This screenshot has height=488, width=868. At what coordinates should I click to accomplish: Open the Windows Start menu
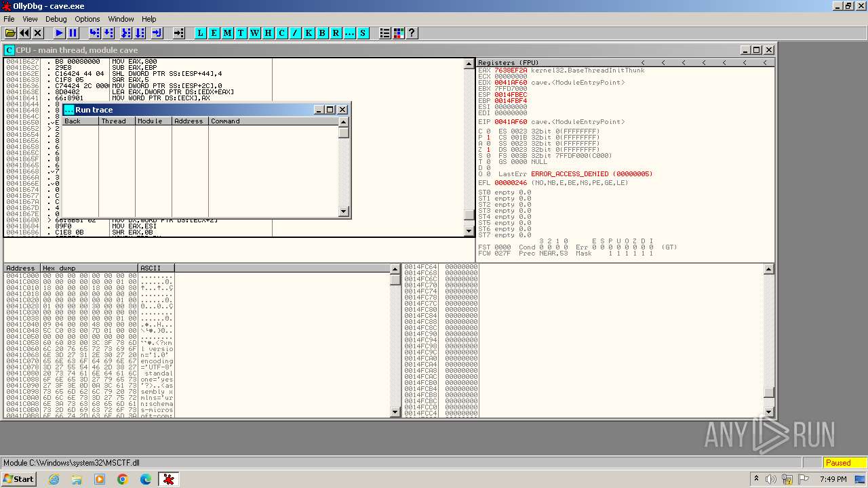click(x=18, y=479)
